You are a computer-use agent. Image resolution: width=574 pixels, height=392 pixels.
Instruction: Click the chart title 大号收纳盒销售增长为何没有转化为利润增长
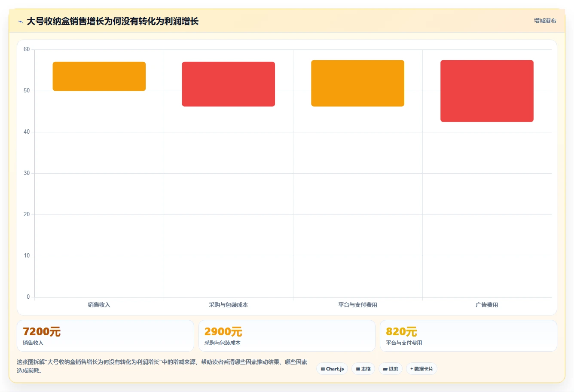point(113,21)
